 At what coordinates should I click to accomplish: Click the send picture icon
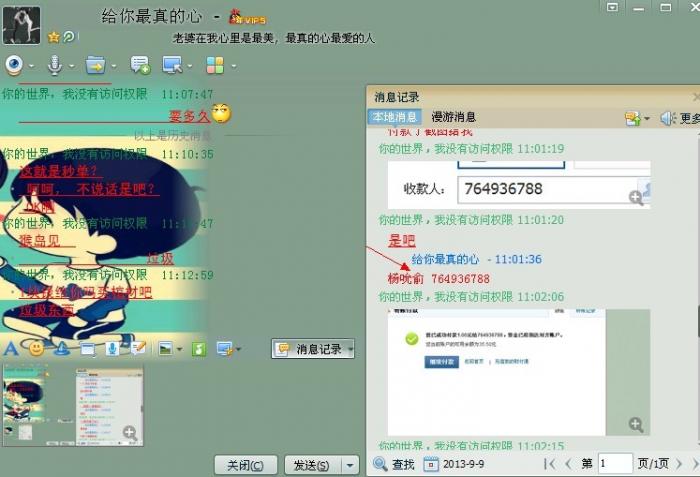tap(166, 348)
